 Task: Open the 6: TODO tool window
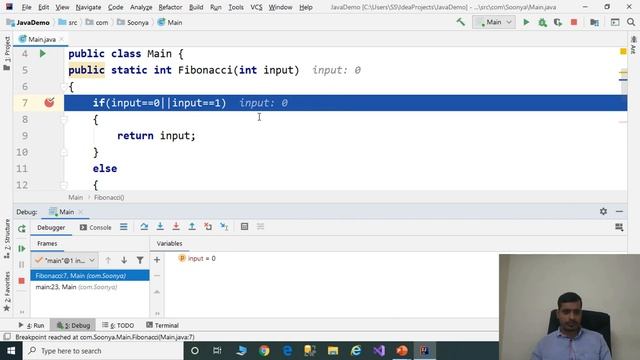118,325
